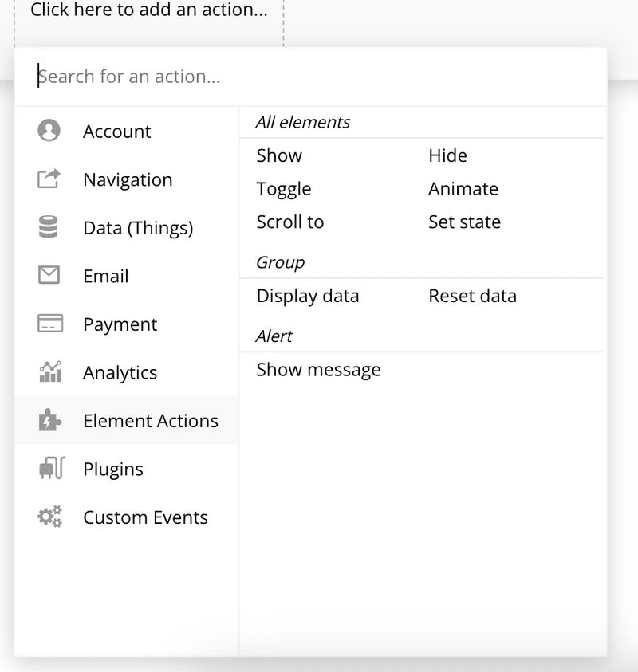Viewport: 638px width, 672px height.
Task: Select the Analytics chart icon
Action: [x=50, y=371]
